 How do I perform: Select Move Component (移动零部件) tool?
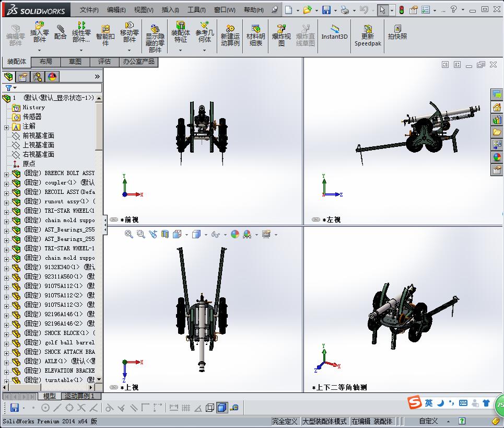click(129, 32)
